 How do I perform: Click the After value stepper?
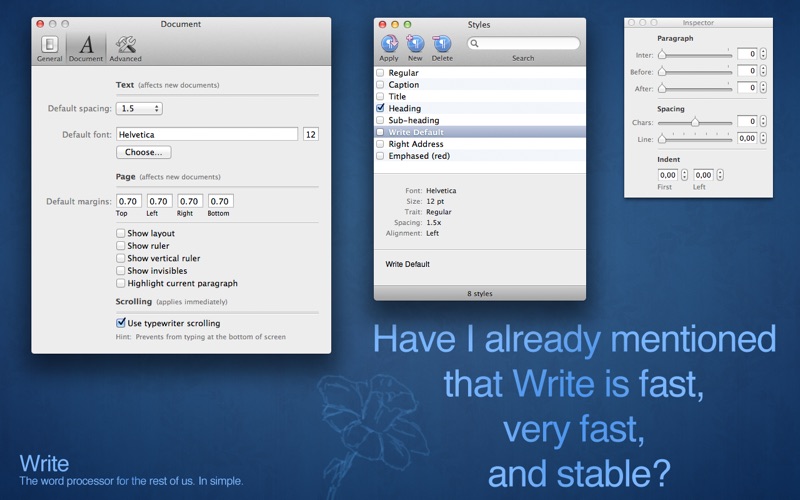(763, 87)
